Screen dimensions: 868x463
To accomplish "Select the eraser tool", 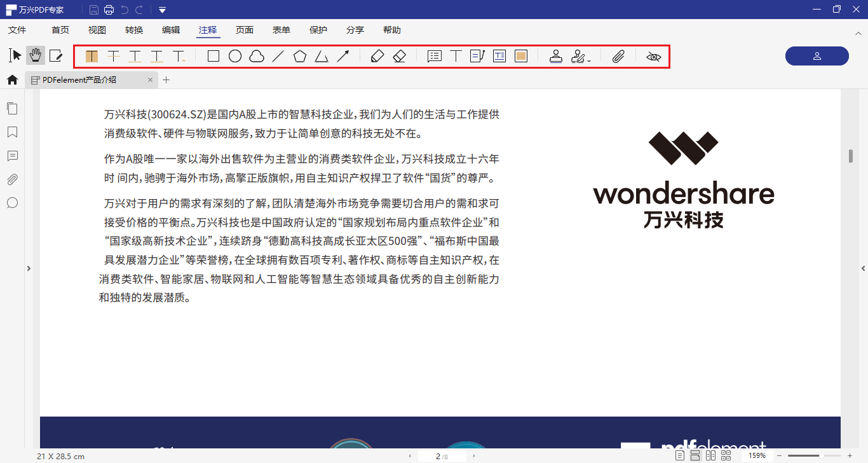I will click(x=398, y=56).
